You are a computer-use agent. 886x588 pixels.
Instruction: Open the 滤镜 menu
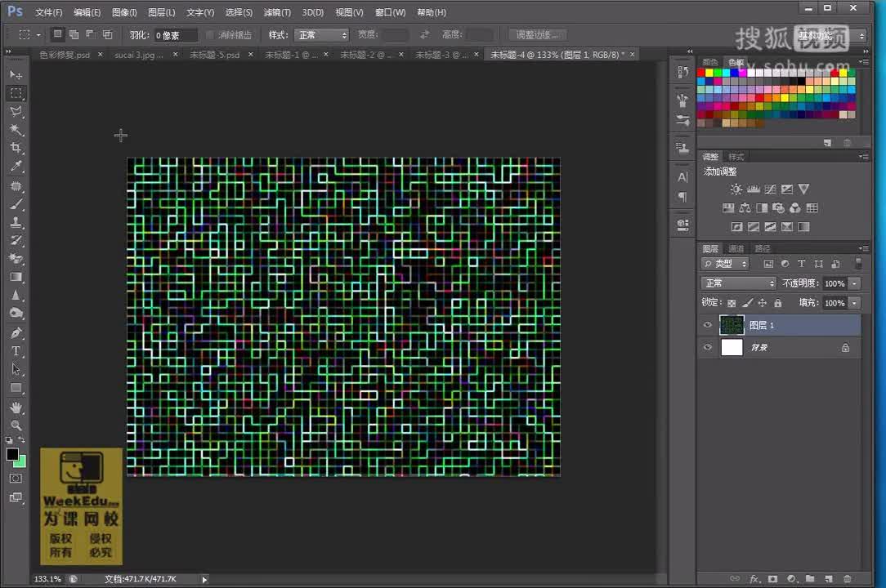tap(277, 12)
